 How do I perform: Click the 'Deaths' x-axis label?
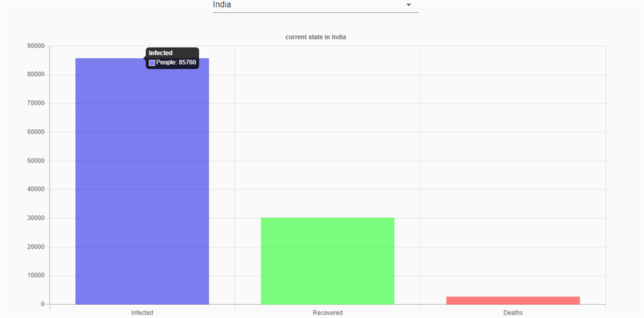coord(513,313)
